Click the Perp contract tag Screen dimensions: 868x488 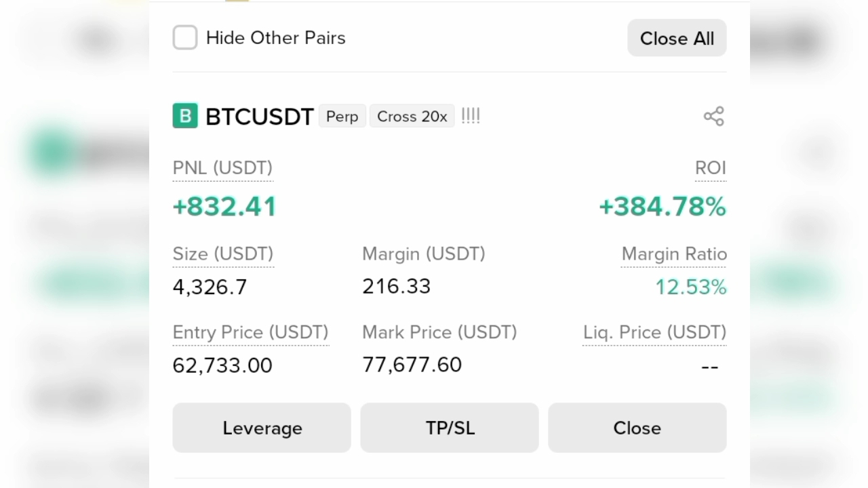342,117
